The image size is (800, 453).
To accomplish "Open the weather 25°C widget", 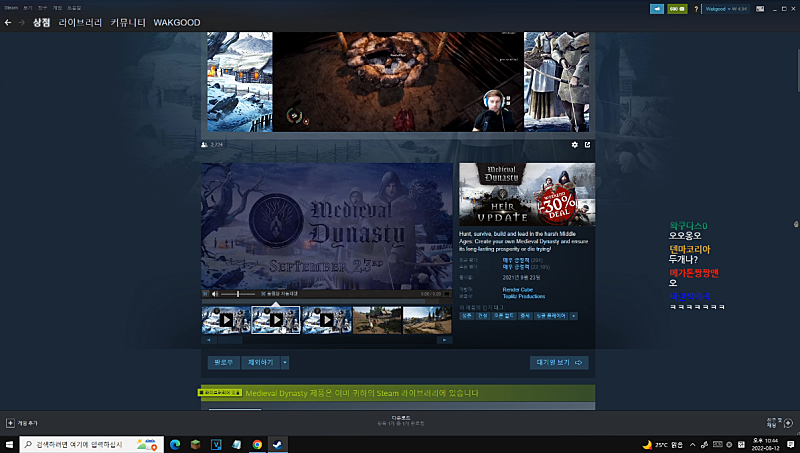I will tap(662, 445).
